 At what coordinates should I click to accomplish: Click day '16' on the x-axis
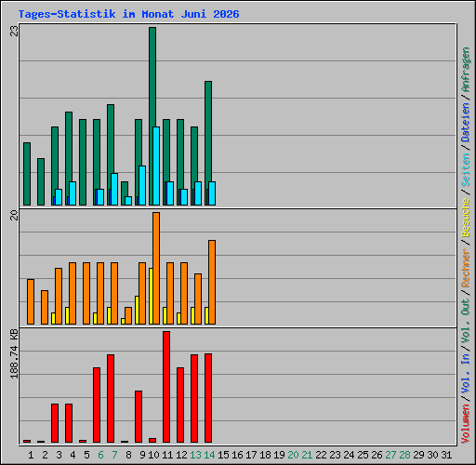coord(237,455)
